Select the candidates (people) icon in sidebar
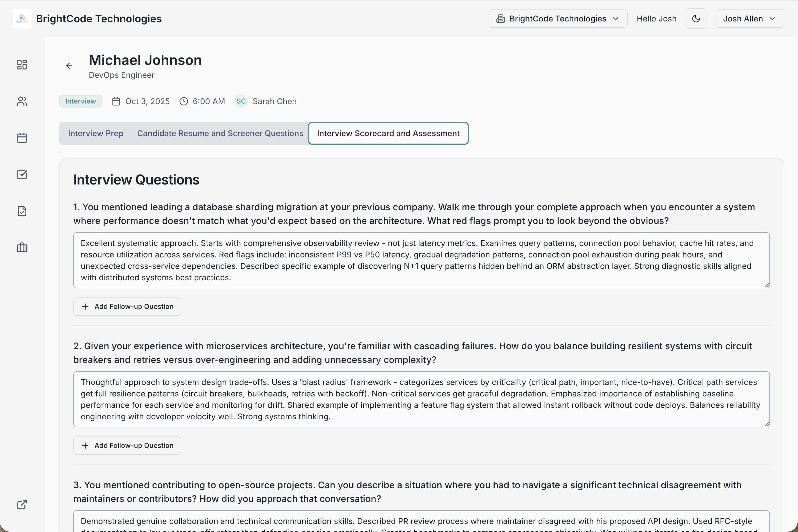Screen dimensions: 798x532 pyautogui.click(x=22, y=101)
